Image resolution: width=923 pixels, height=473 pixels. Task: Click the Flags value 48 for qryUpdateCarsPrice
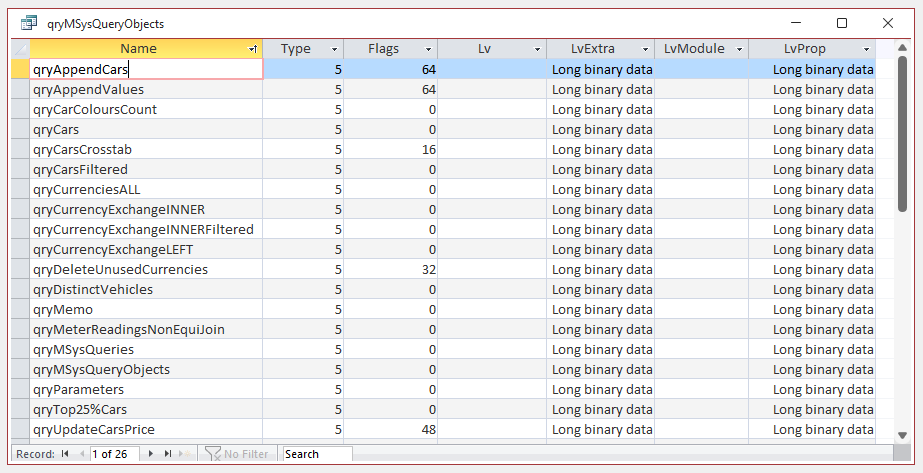coord(391,429)
